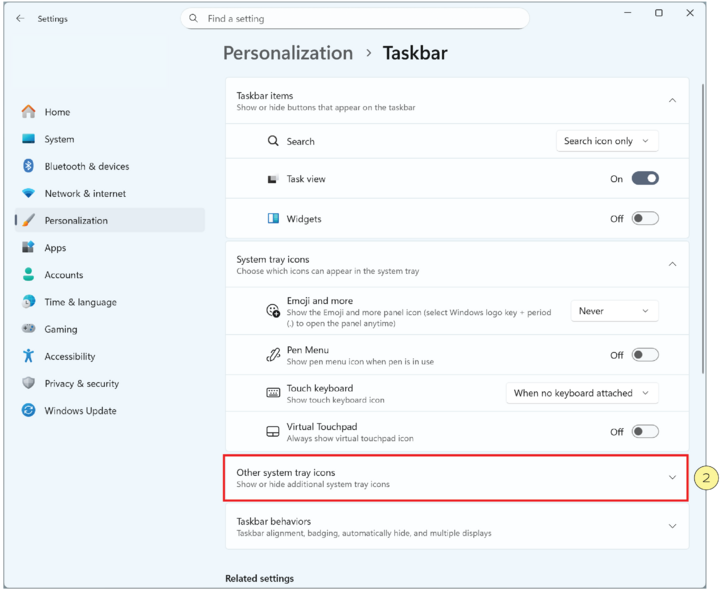The image size is (721, 600).
Task: Open the Apps settings label
Action: [55, 247]
